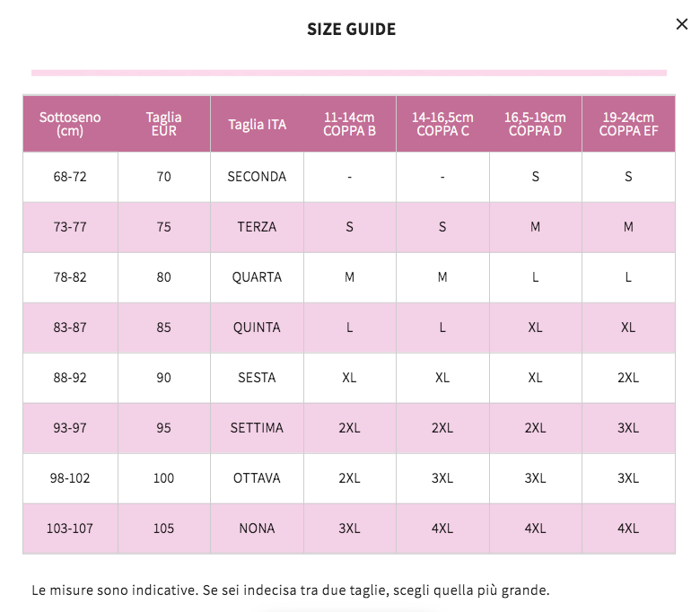
Task: Select the Taglia ITA column header
Action: (257, 125)
